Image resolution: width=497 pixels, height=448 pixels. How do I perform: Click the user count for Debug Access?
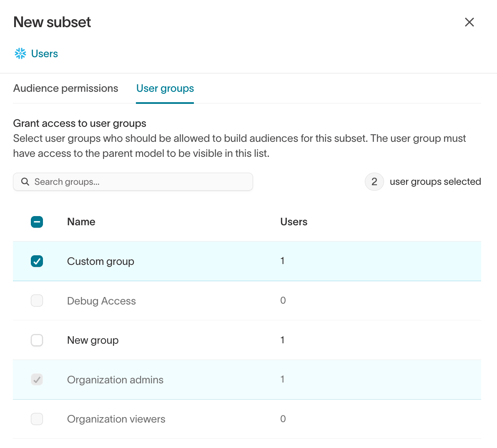(x=283, y=300)
